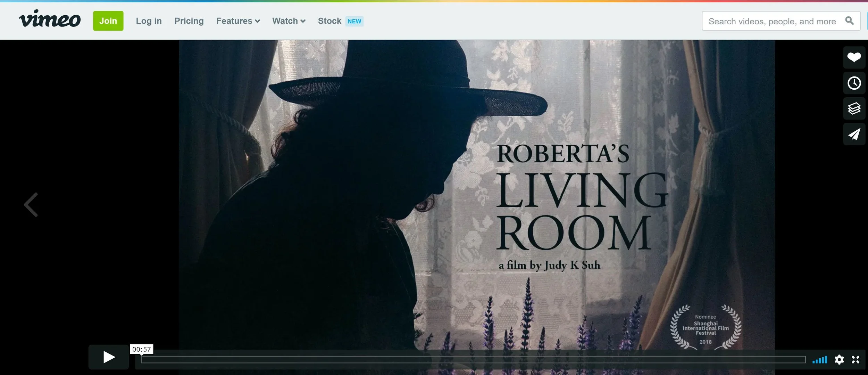Add video to Watch Later clock icon
868x375 pixels.
coord(854,83)
